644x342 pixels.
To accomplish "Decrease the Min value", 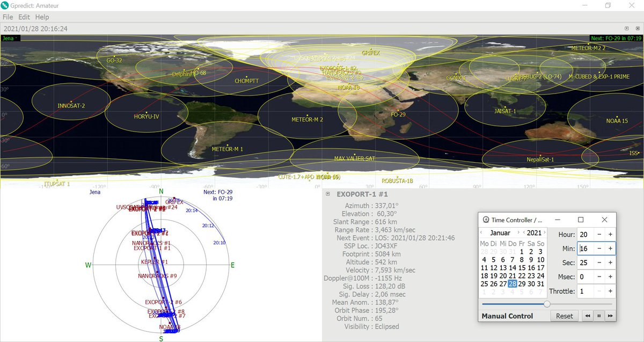I will [x=599, y=249].
